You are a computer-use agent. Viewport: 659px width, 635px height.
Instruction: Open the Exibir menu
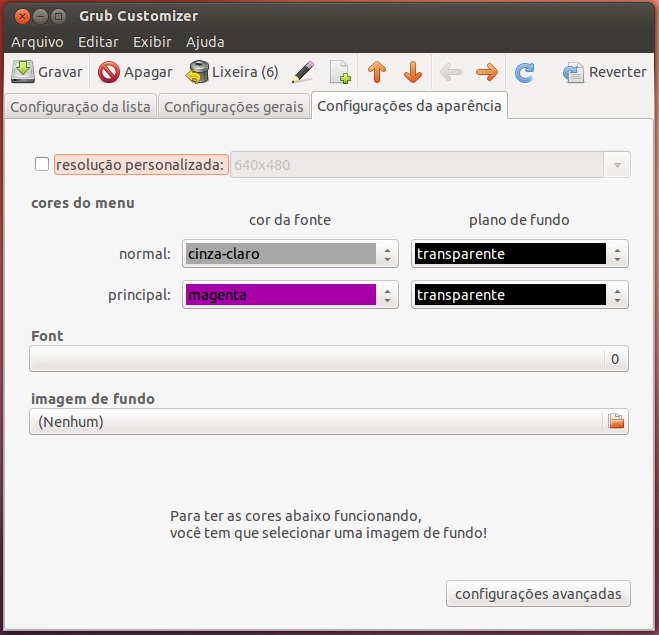152,42
